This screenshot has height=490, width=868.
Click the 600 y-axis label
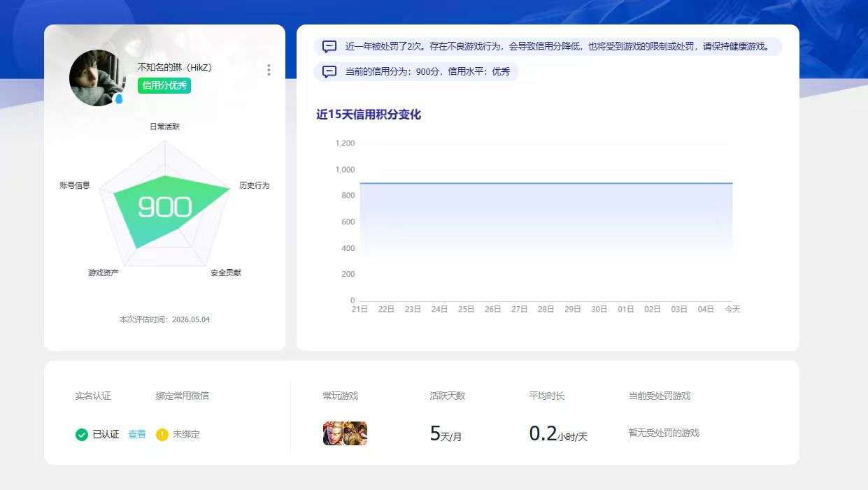(x=348, y=222)
